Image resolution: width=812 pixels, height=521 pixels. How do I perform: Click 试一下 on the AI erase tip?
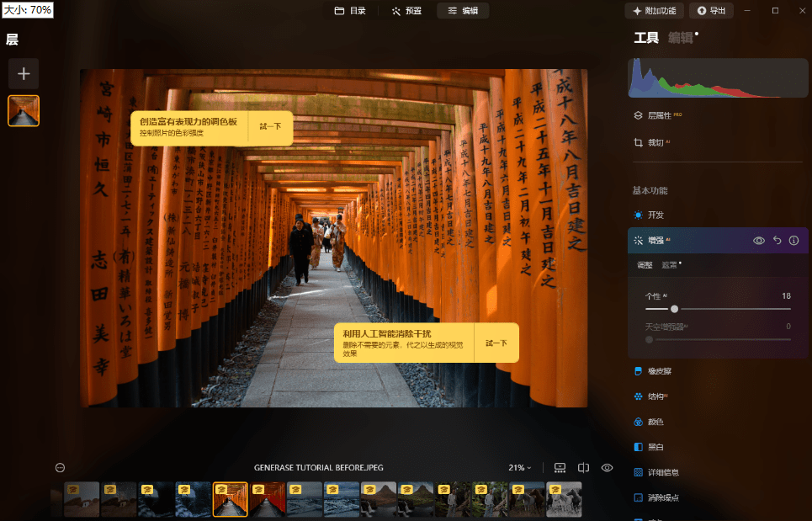click(496, 343)
